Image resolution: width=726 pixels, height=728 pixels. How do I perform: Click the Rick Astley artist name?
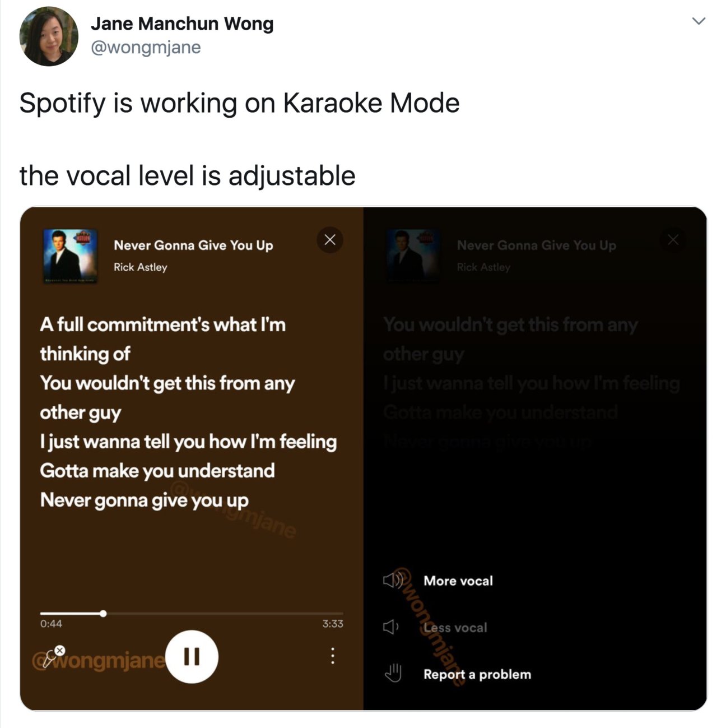141,267
